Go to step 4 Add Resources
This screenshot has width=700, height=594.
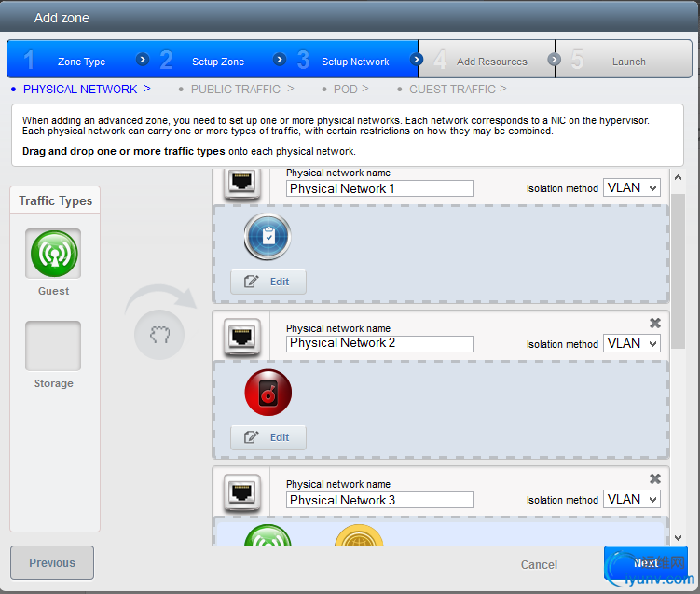tap(487, 59)
